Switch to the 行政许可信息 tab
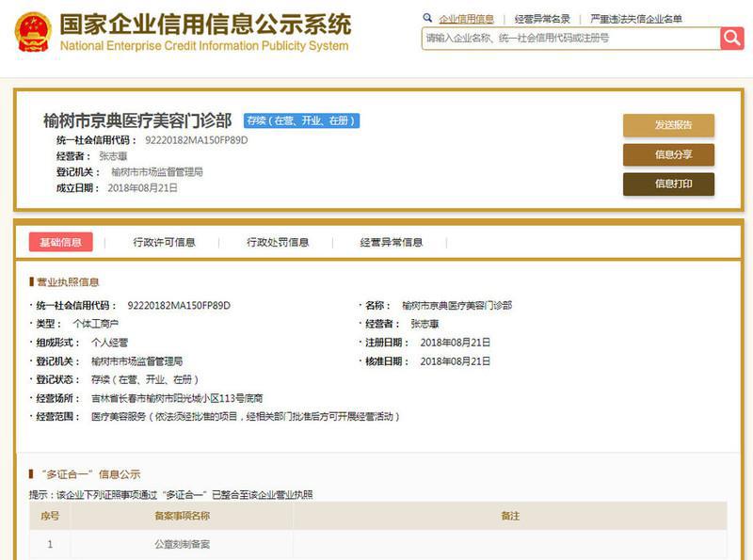Viewport: 753px width, 560px height. coord(165,242)
